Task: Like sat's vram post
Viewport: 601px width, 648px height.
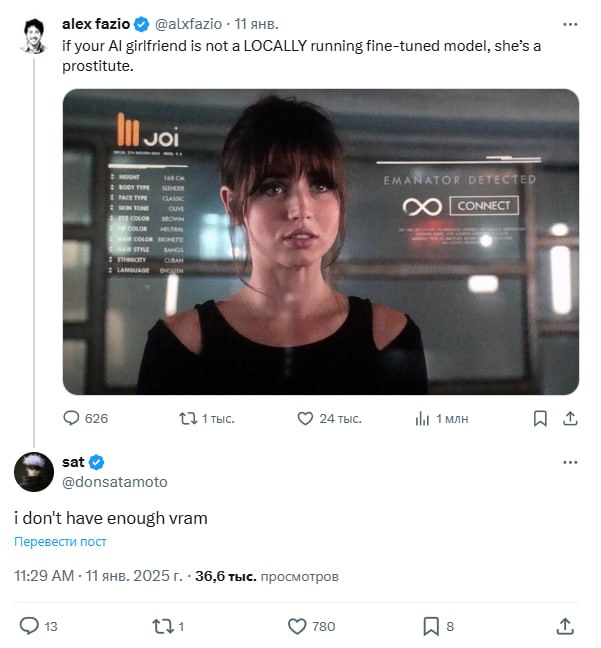Action: [x=297, y=626]
